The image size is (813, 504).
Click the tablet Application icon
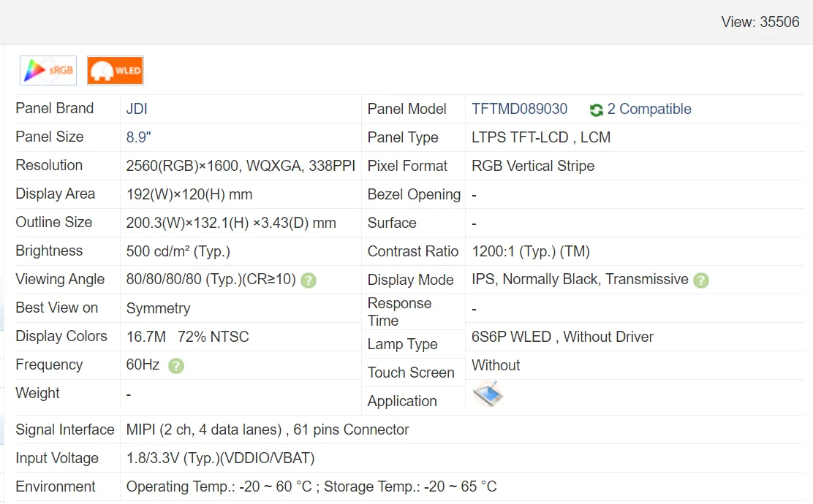488,394
